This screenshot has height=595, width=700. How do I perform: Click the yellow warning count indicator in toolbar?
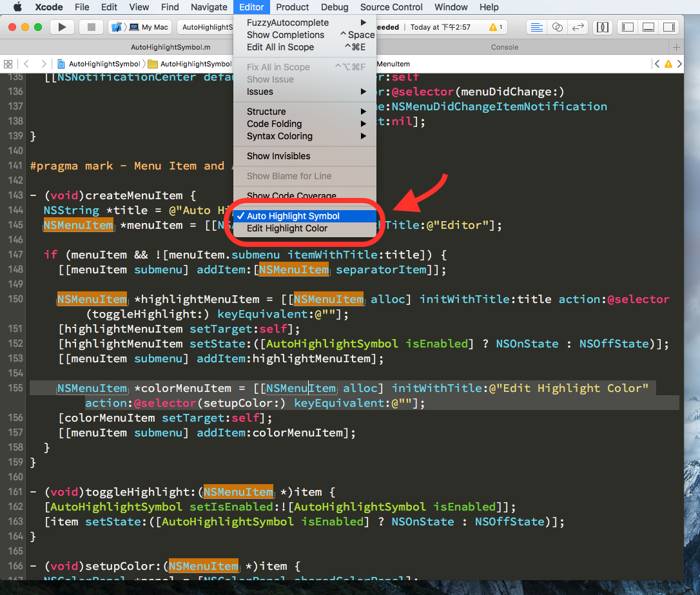tap(496, 27)
